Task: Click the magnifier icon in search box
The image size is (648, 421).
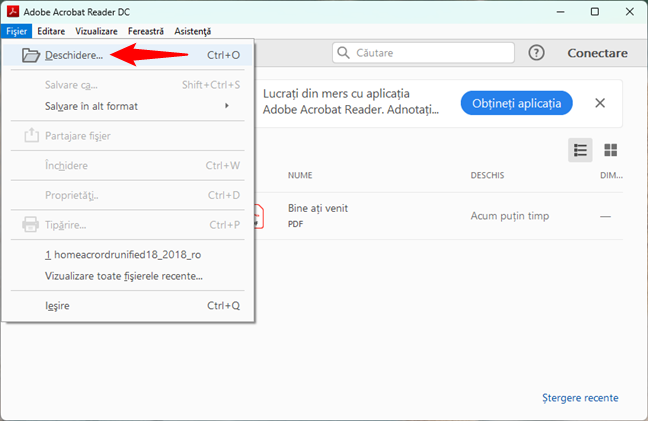Action: tap(343, 52)
